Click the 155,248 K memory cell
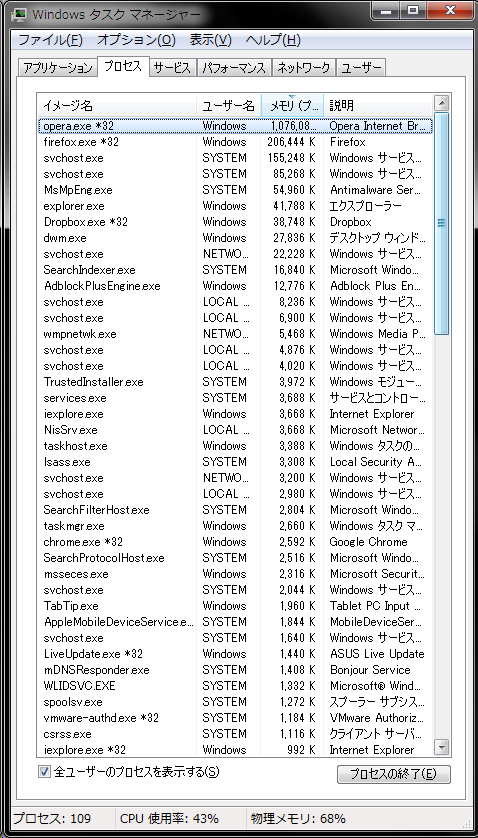Image resolution: width=478 pixels, height=838 pixels. point(291,158)
